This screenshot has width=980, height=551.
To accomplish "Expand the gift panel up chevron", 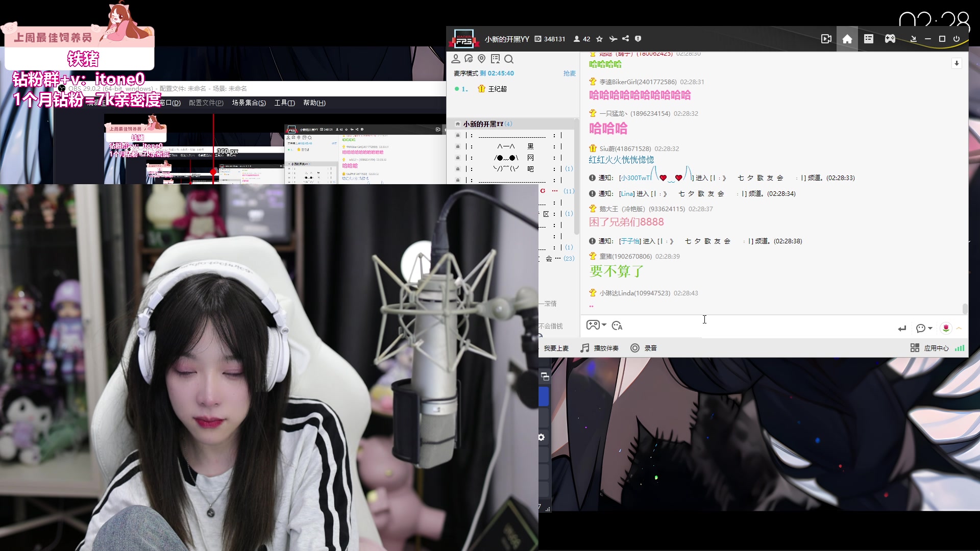I will pos(959,328).
